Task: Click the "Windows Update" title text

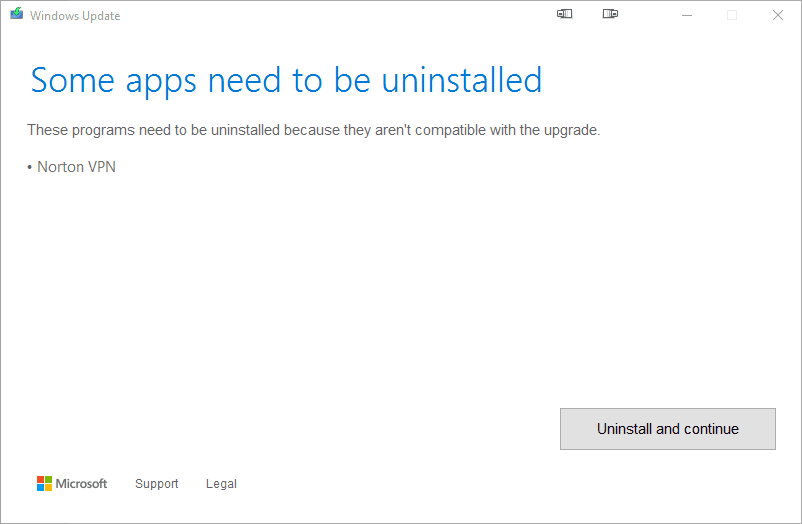Action: pos(75,16)
